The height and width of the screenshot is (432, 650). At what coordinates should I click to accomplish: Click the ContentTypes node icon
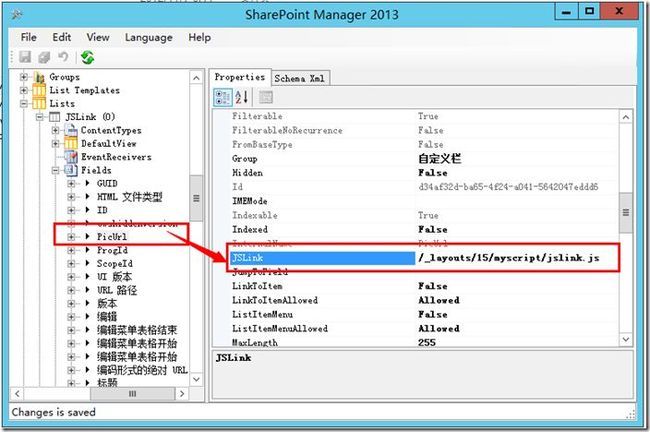[71, 130]
